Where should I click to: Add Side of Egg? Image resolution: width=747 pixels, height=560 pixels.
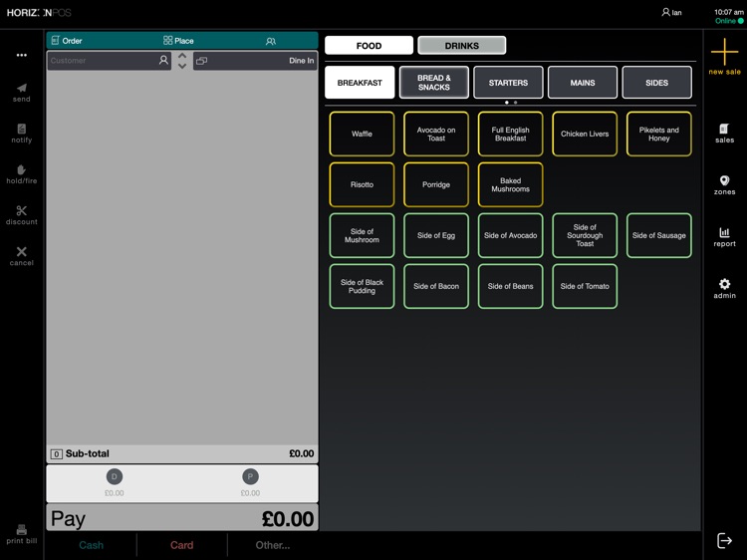[436, 235]
